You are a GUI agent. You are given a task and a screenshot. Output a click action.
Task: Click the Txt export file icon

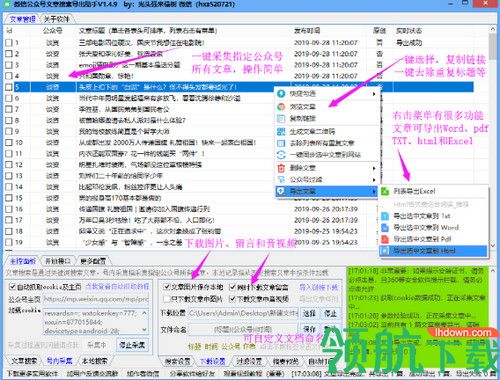385,216
